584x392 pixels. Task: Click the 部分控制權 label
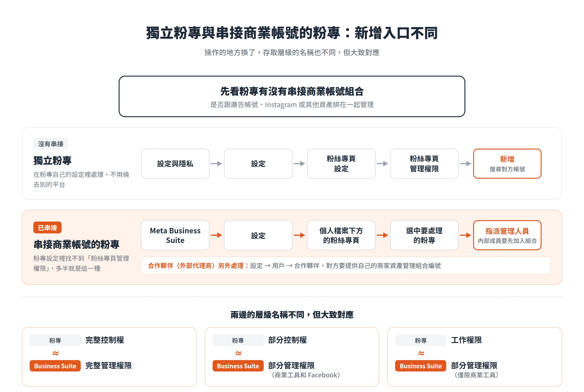(287, 340)
